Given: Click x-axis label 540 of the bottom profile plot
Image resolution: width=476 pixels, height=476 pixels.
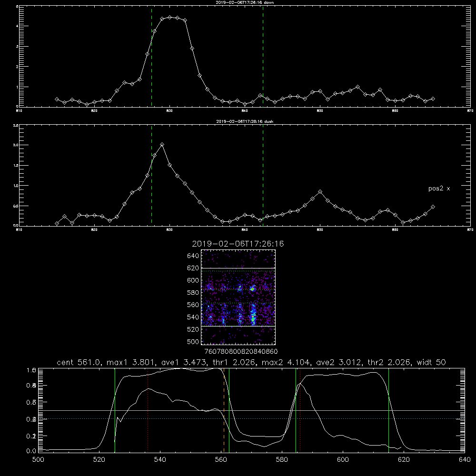Looking at the screenshot, I should (160, 460).
